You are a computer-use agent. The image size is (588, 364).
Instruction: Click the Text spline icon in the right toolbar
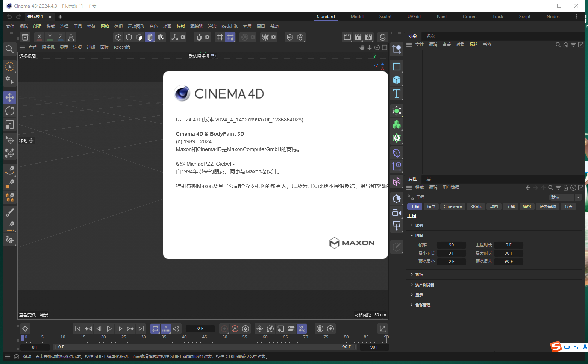tap(396, 94)
